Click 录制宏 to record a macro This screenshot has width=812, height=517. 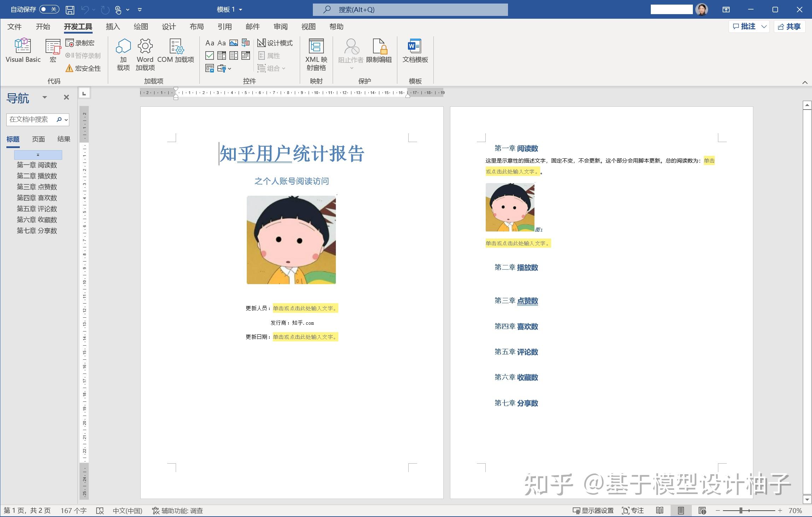click(80, 43)
